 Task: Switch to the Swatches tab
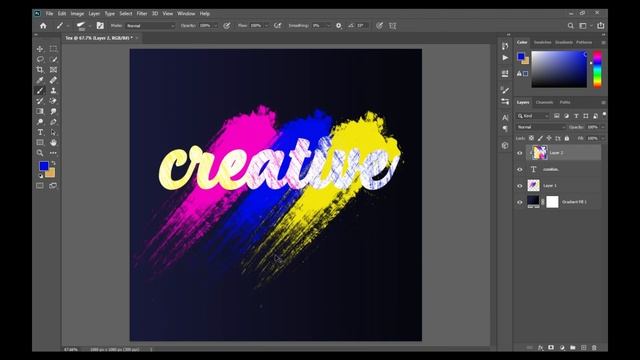point(542,42)
